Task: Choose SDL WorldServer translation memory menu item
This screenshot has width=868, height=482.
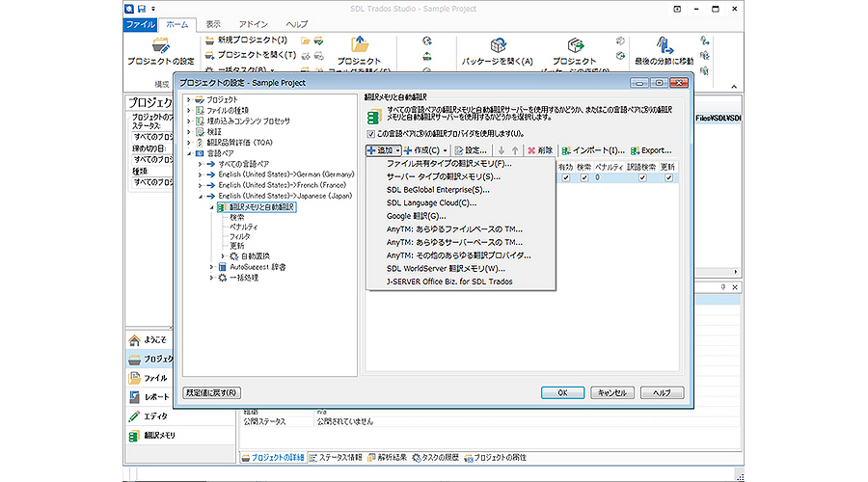Action: (x=460, y=269)
